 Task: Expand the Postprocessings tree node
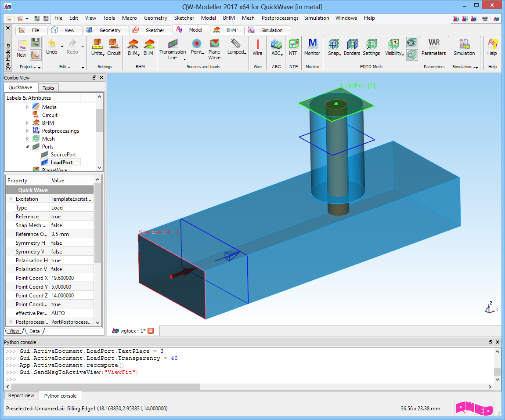[27, 131]
